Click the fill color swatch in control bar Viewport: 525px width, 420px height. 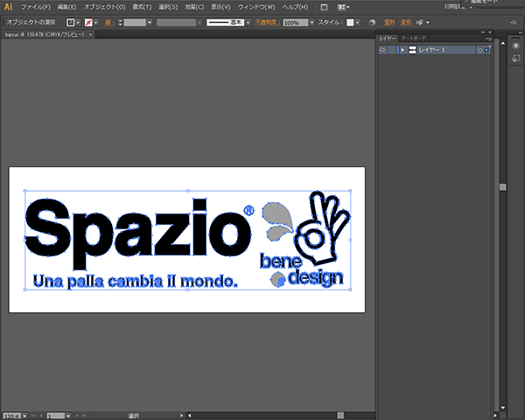pyautogui.click(x=70, y=22)
